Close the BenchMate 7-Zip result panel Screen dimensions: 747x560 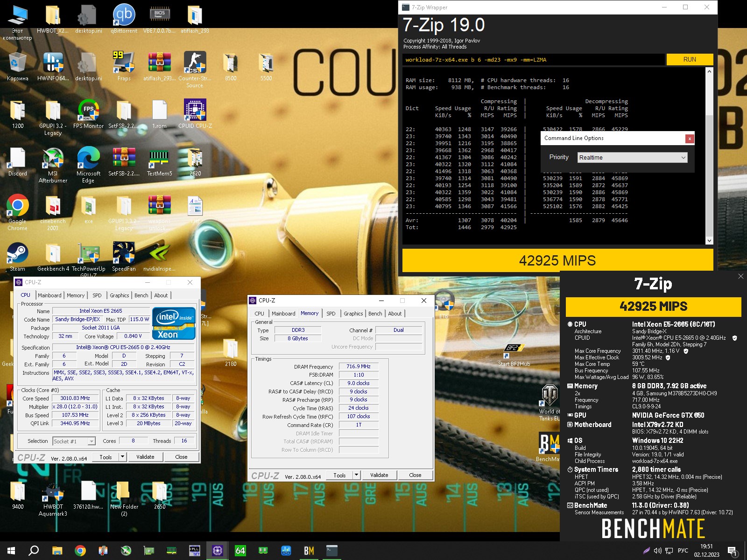pyautogui.click(x=740, y=276)
